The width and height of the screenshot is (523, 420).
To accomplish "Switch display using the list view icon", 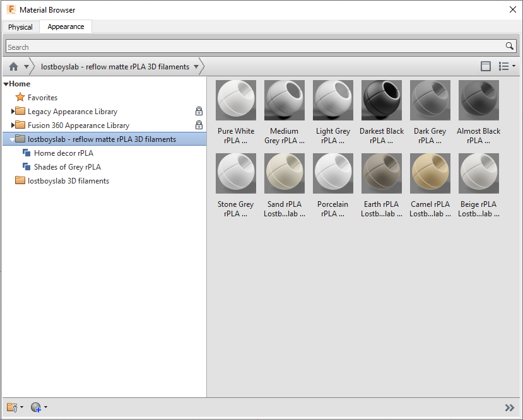I will [x=503, y=66].
